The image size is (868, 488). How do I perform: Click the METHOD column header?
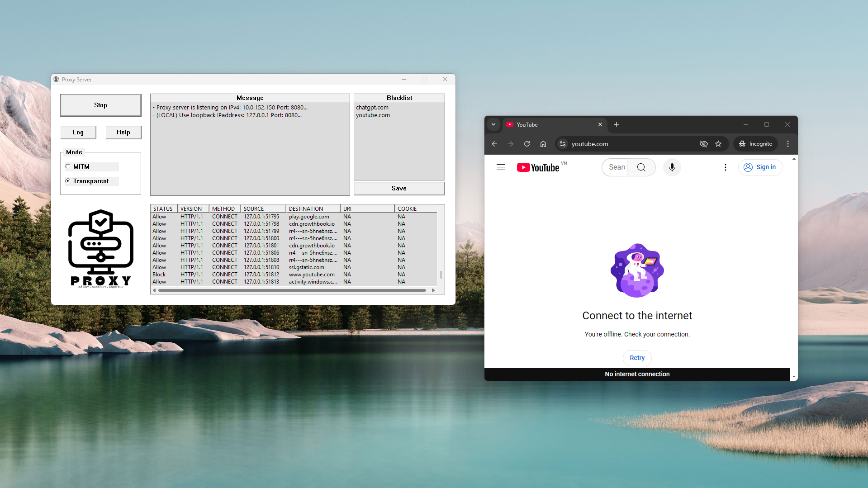(x=225, y=208)
